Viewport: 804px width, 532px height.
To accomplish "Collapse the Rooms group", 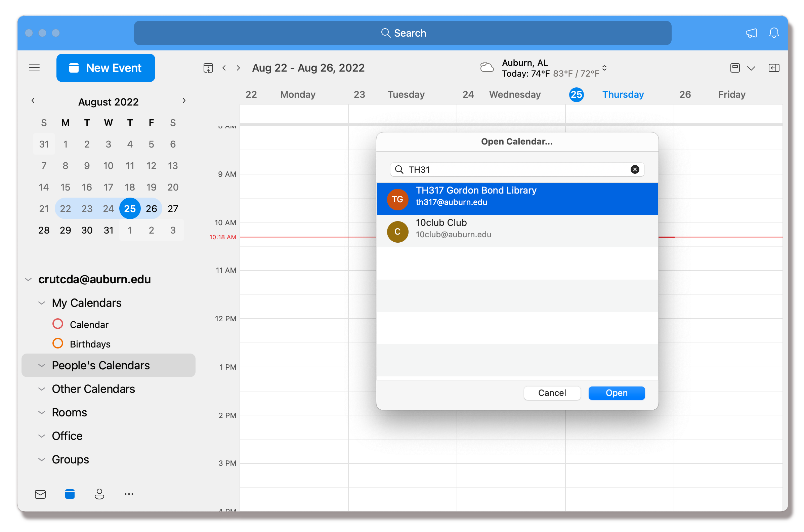I will [x=41, y=412].
